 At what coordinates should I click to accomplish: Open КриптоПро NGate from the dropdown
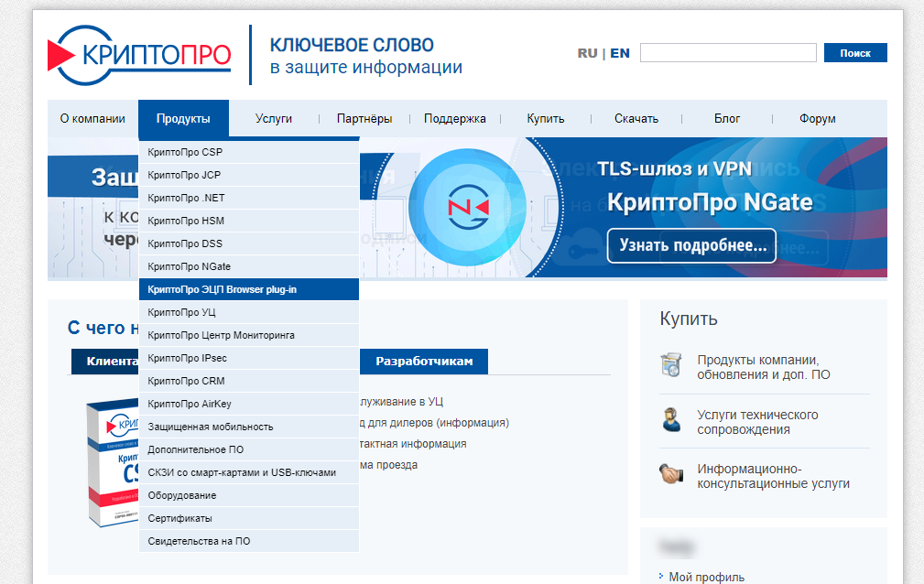point(249,267)
